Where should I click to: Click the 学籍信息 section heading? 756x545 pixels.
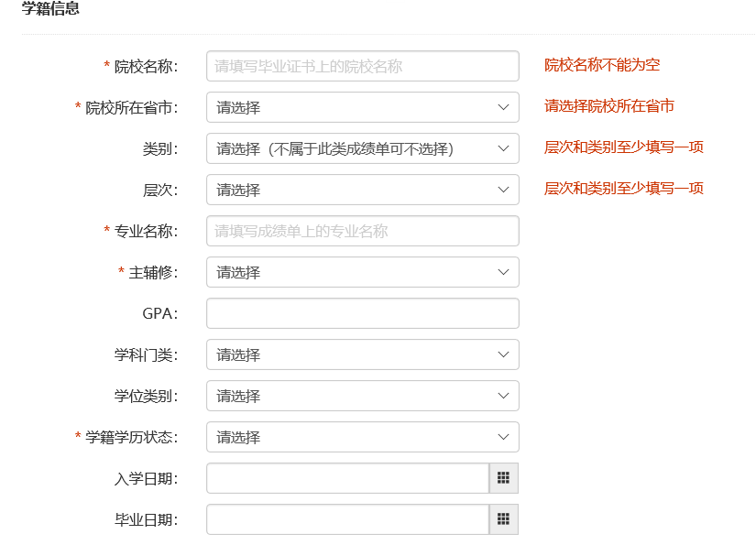[x=50, y=8]
